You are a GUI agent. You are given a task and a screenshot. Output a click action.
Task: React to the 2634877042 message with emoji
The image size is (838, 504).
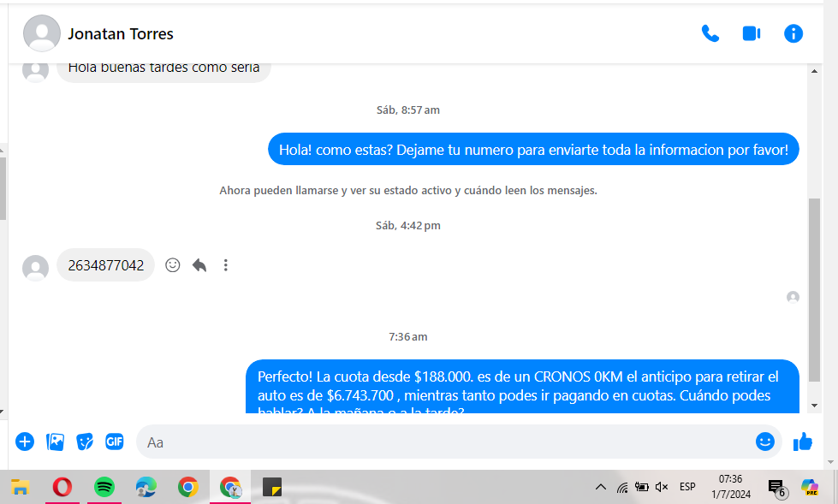coord(173,265)
